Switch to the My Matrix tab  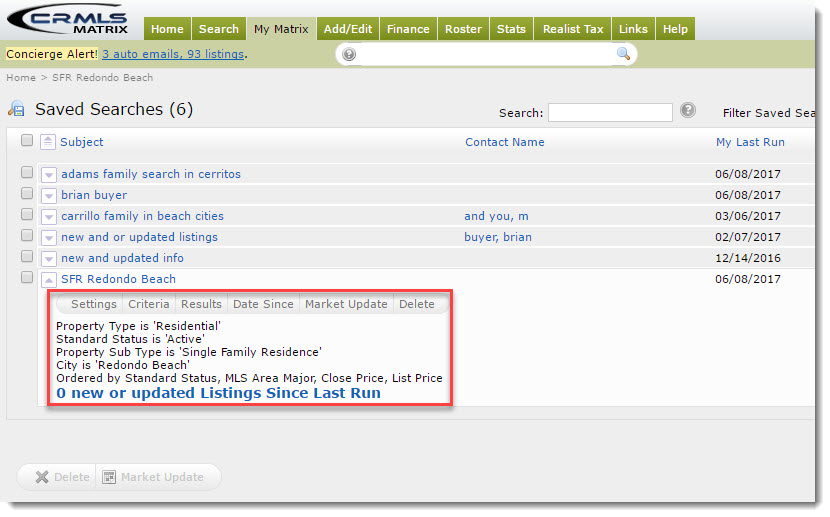click(281, 29)
